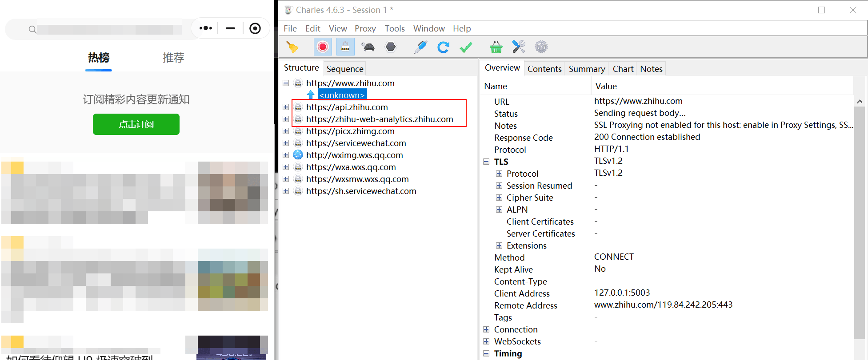Open the green basket publish icon
Screen dimensions: 868x360
pos(496,47)
